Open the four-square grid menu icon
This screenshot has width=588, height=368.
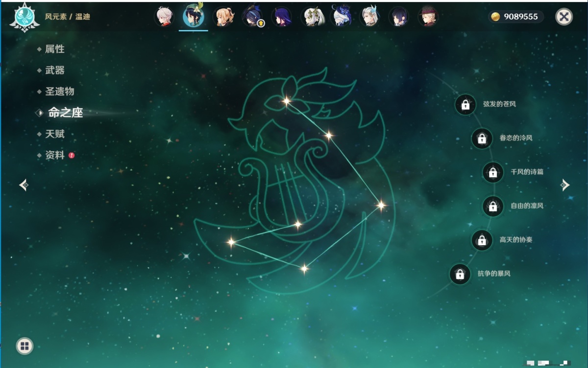click(x=24, y=346)
